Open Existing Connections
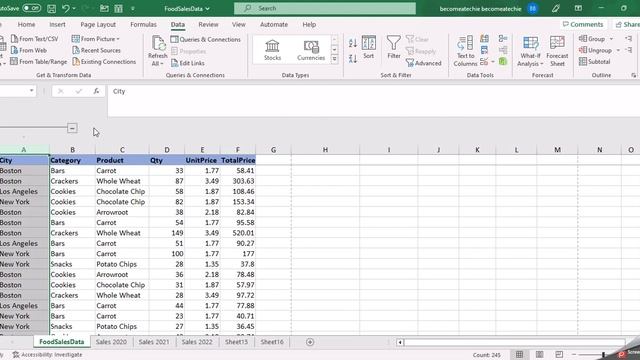Viewport: 640px width, 360px height. 104,62
